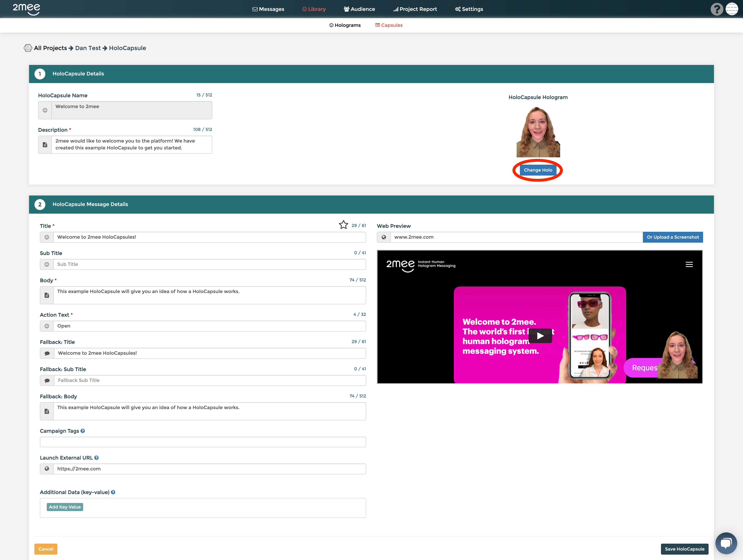
Task: Click the Cancel button
Action: click(x=46, y=549)
